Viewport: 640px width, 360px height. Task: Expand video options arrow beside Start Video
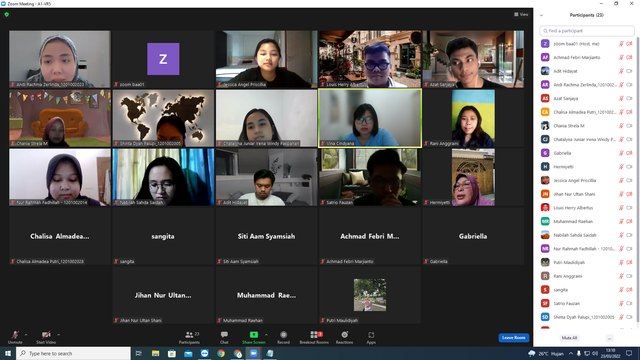coord(58,335)
